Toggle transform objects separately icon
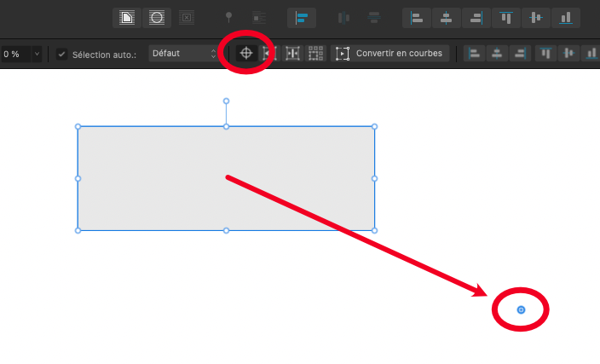 pos(315,53)
